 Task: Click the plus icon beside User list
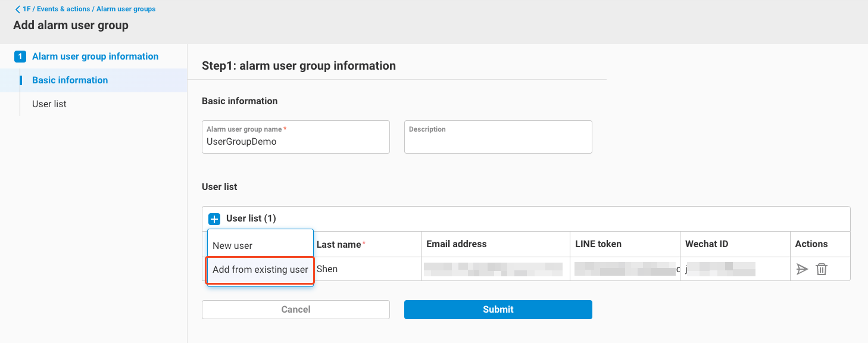[x=215, y=219]
